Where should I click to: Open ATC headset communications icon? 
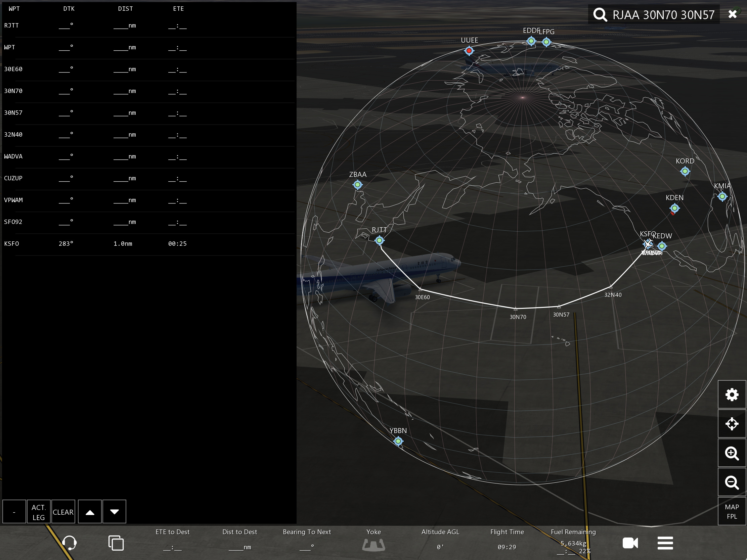pyautogui.click(x=69, y=543)
